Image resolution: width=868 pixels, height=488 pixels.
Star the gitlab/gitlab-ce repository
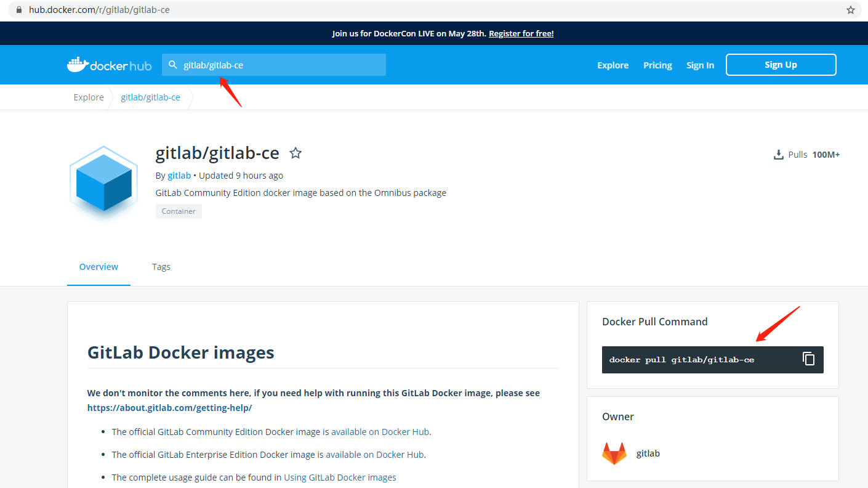coord(295,153)
